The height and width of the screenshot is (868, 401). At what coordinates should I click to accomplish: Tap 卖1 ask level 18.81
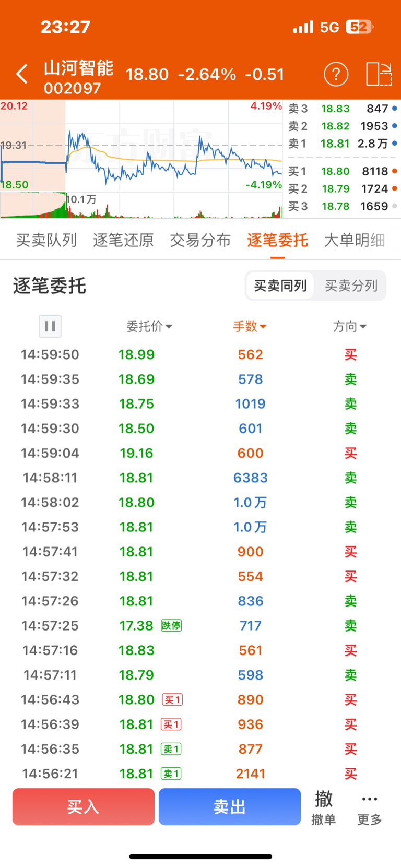click(343, 143)
